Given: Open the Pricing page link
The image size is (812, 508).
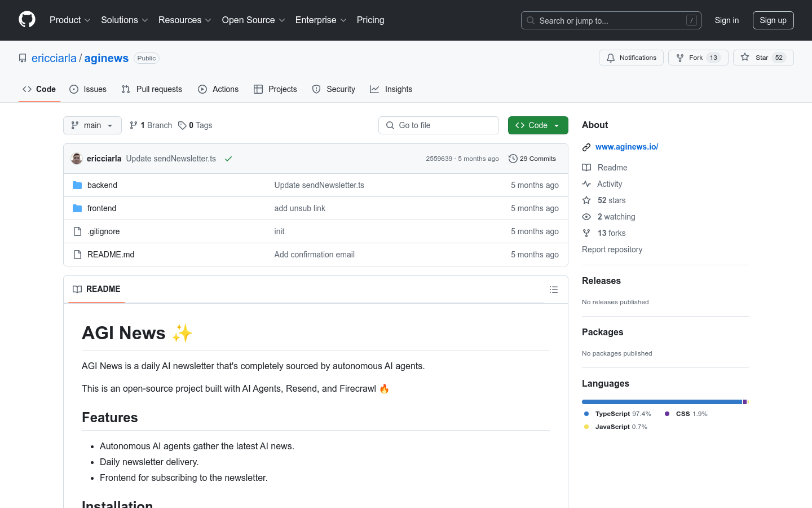Looking at the screenshot, I should tap(370, 20).
